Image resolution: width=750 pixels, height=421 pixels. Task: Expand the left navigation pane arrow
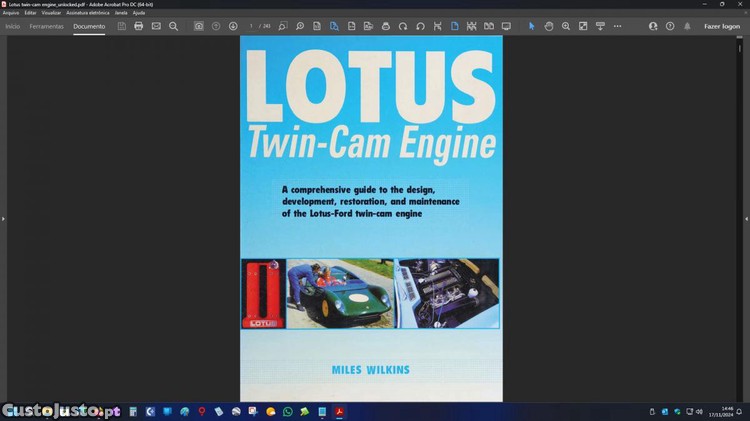pos(3,218)
